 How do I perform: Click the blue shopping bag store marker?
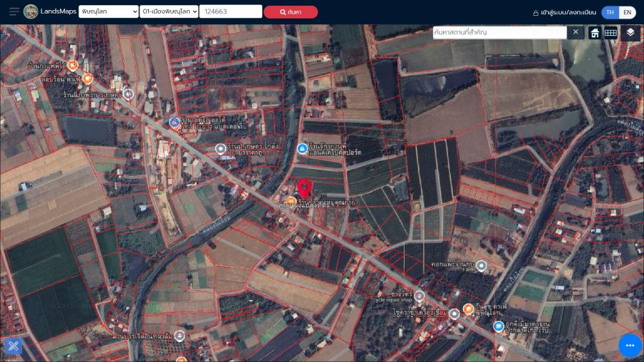click(302, 148)
